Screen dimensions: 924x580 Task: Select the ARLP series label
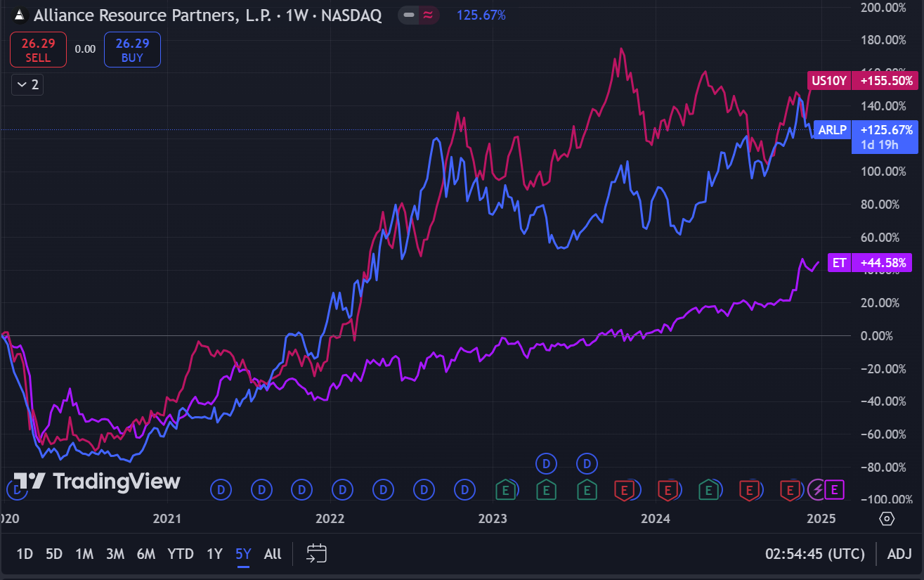click(x=833, y=129)
